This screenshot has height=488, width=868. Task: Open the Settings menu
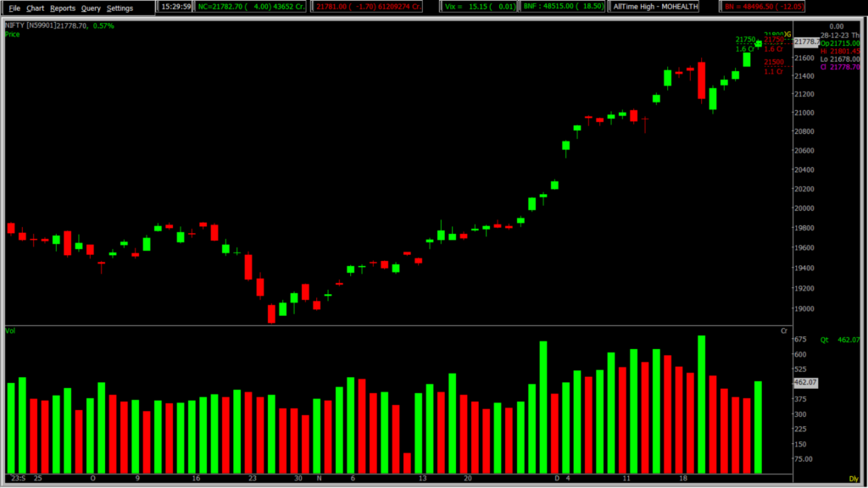coord(120,8)
